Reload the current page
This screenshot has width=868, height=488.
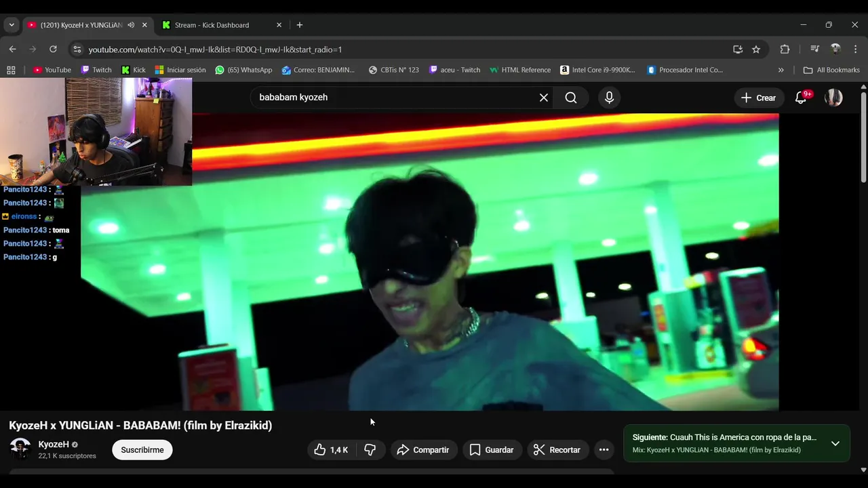click(53, 49)
